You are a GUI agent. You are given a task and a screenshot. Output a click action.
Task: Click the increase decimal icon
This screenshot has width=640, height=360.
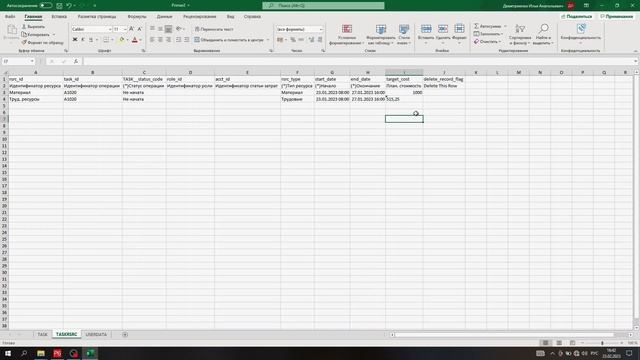point(311,40)
